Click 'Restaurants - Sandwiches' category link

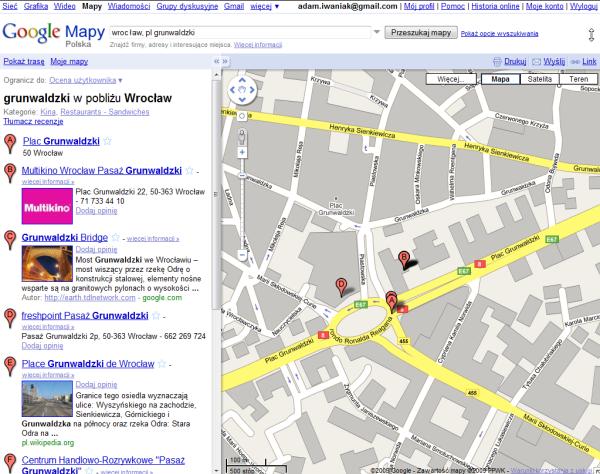[x=105, y=112]
